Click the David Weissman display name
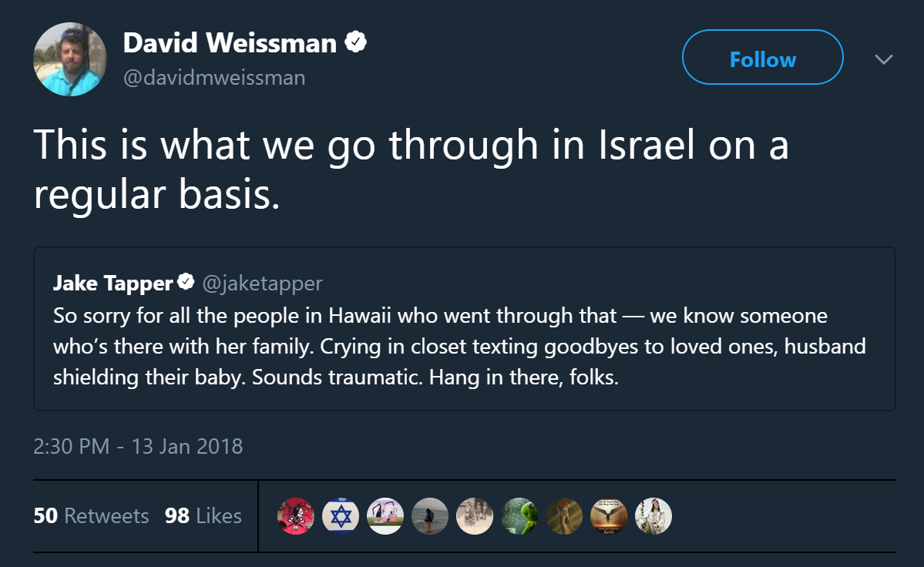This screenshot has height=567, width=924. click(x=230, y=43)
